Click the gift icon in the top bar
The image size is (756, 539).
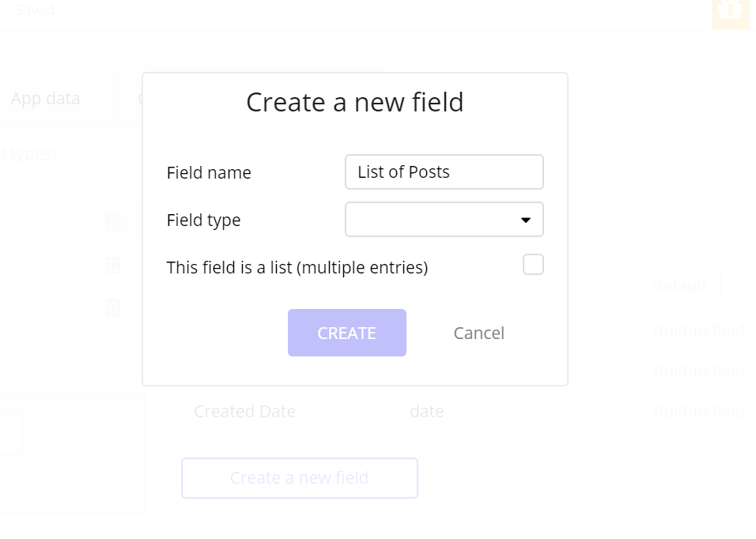pyautogui.click(x=730, y=11)
